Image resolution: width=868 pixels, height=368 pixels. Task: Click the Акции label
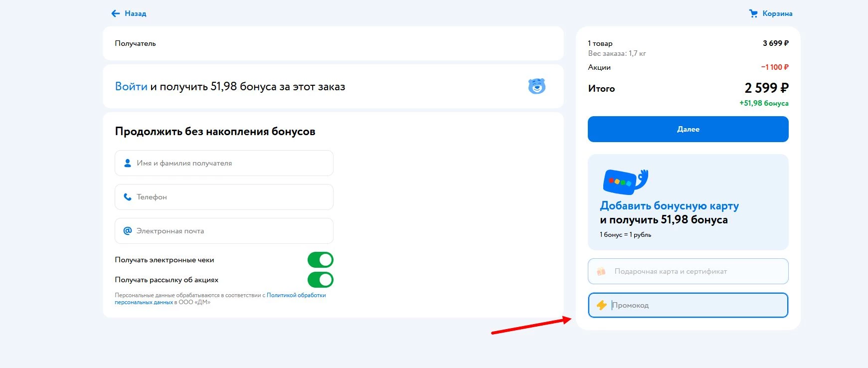coord(599,67)
